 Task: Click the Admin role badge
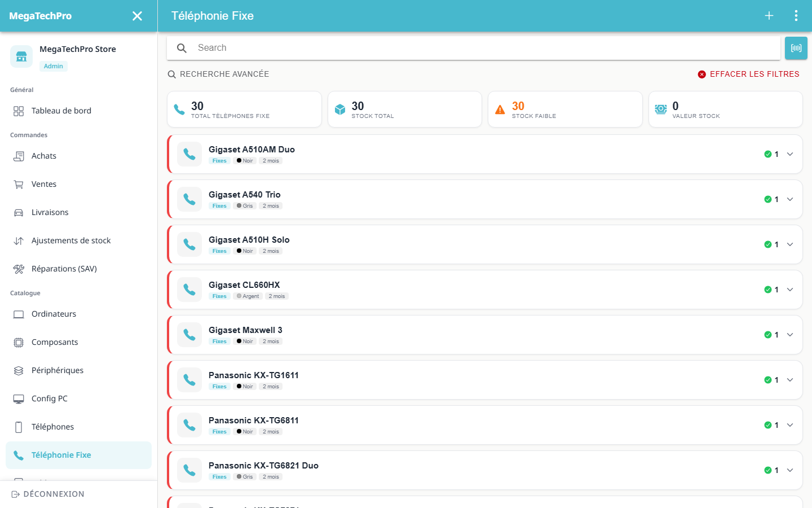pyautogui.click(x=54, y=66)
